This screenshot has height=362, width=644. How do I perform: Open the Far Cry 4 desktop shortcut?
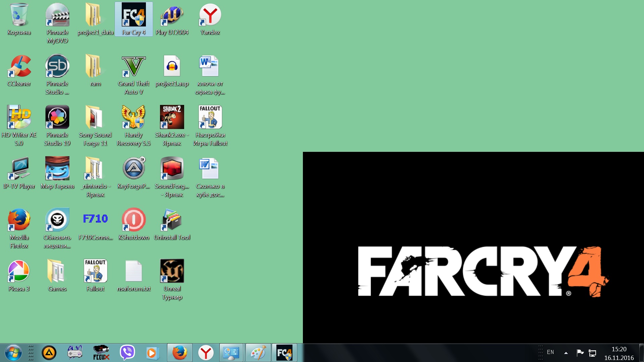133,15
